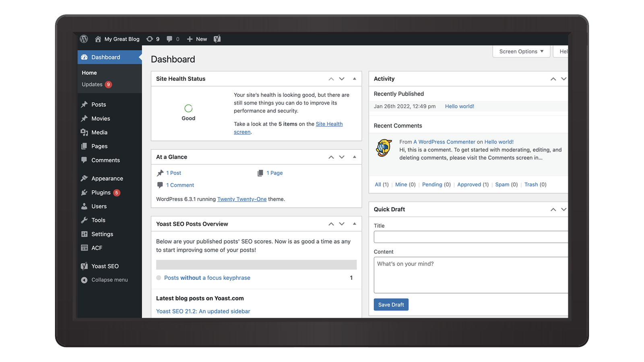Click the Media icon in sidebar
The width and height of the screenshot is (644, 362).
[x=84, y=132]
